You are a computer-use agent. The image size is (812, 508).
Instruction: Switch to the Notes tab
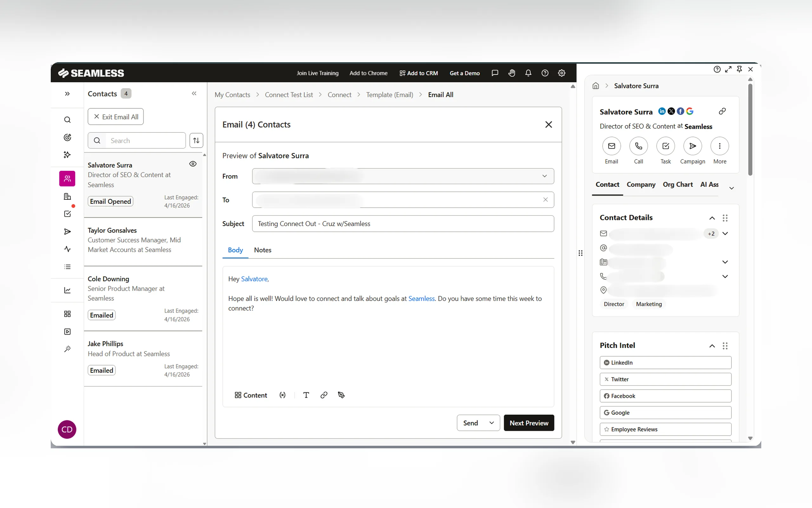point(263,250)
